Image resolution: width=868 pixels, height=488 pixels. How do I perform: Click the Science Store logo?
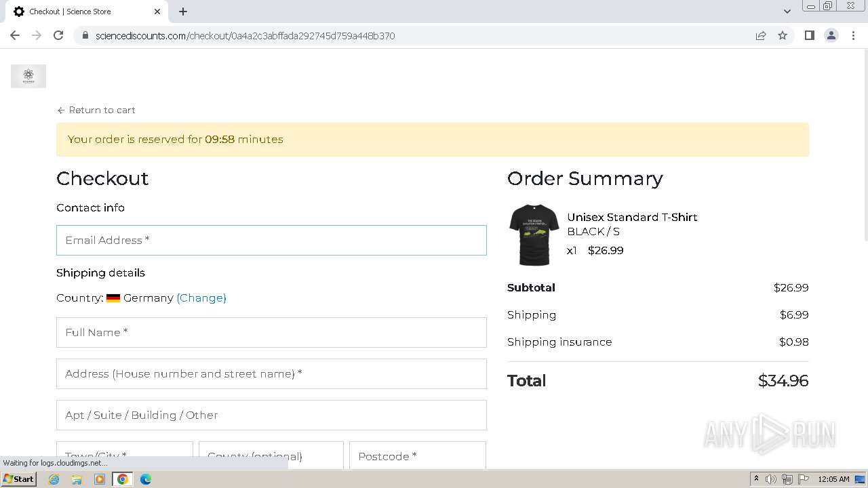point(28,76)
